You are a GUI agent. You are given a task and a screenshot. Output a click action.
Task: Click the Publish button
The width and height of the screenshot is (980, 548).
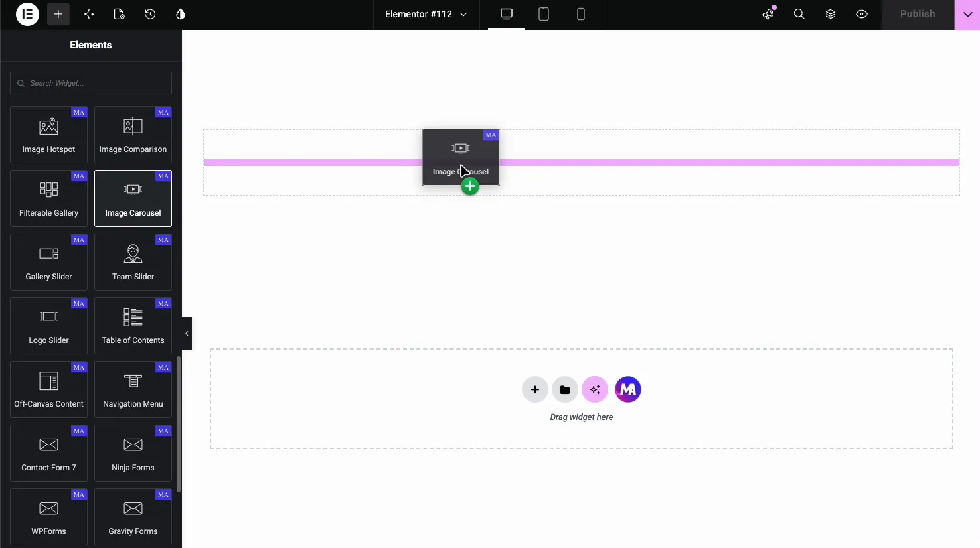(x=918, y=14)
